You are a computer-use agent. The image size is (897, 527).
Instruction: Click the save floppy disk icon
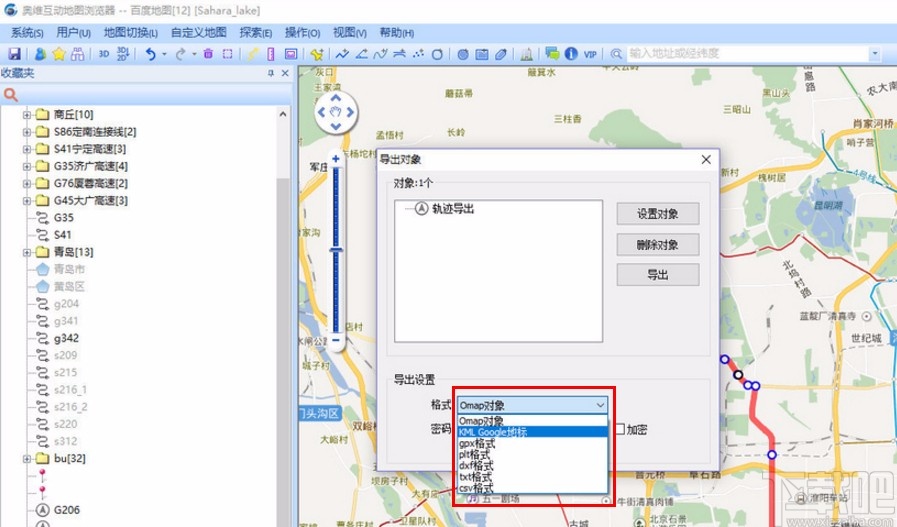point(14,54)
